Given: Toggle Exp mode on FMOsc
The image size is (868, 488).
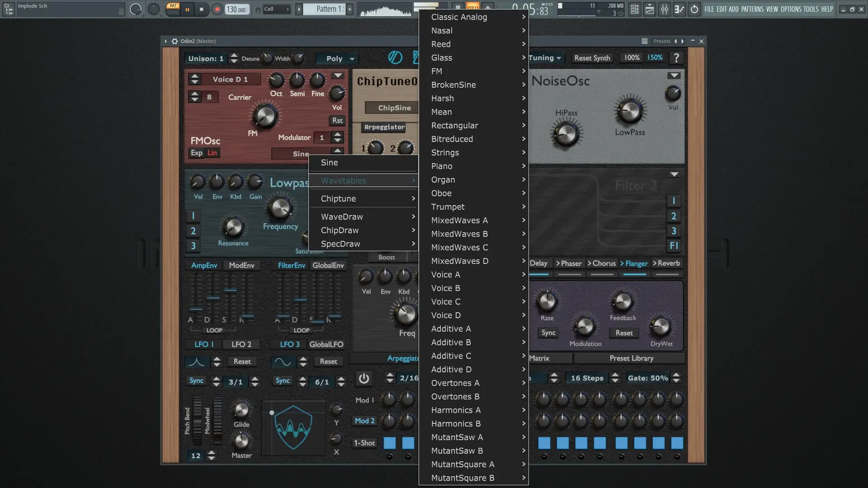Looking at the screenshot, I should [197, 153].
